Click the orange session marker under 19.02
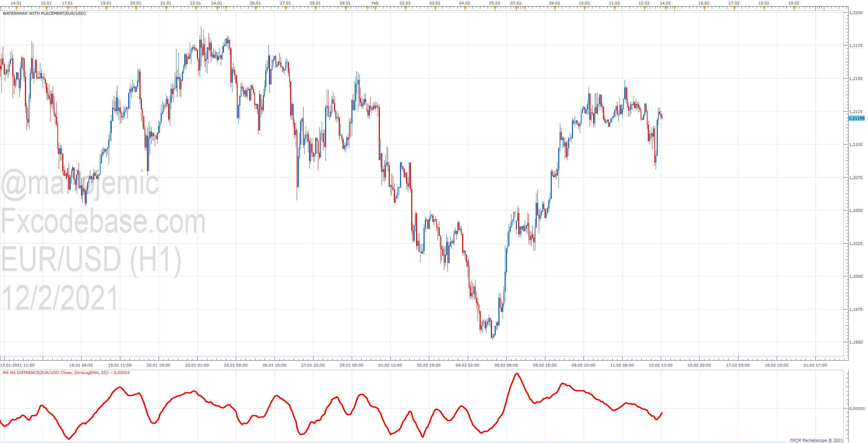Image resolution: width=868 pixels, height=443 pixels. [x=794, y=9]
